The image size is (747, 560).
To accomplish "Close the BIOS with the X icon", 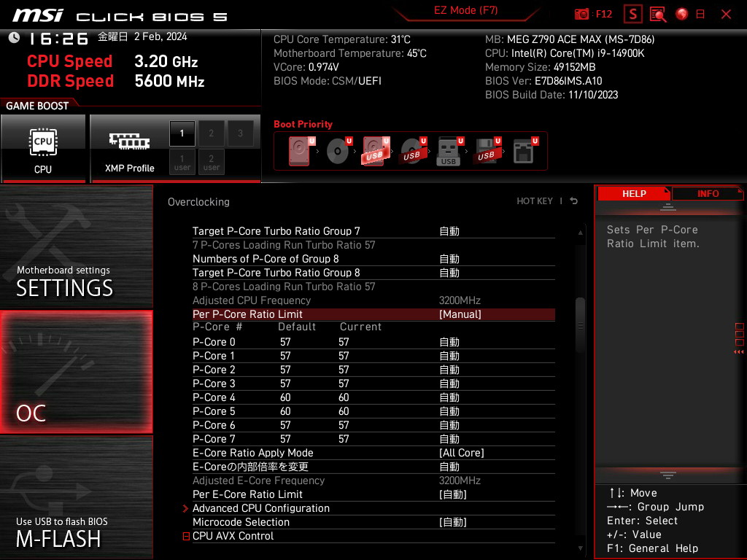I will [726, 15].
